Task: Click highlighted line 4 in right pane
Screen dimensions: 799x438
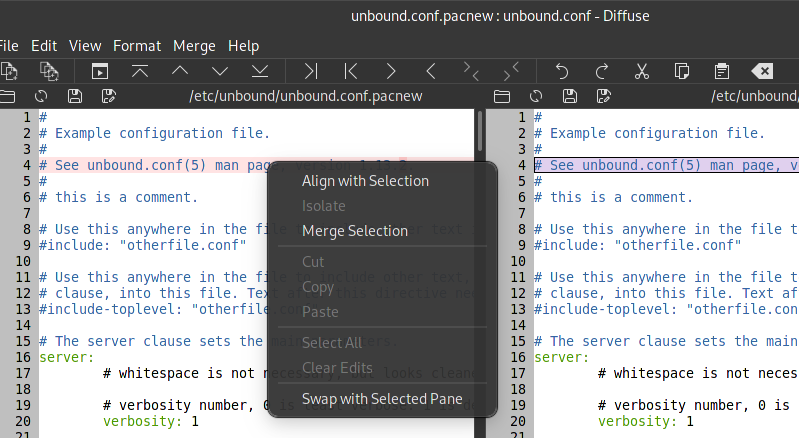Action: [x=666, y=165]
